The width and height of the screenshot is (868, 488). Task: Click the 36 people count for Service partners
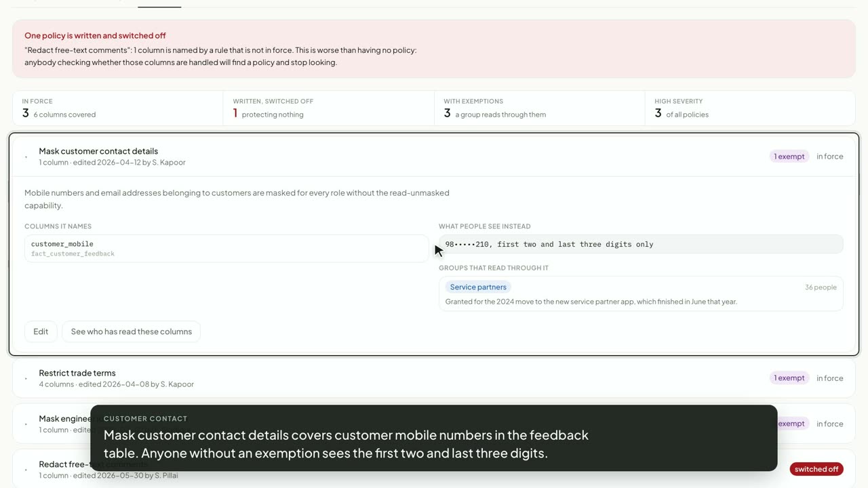click(821, 287)
